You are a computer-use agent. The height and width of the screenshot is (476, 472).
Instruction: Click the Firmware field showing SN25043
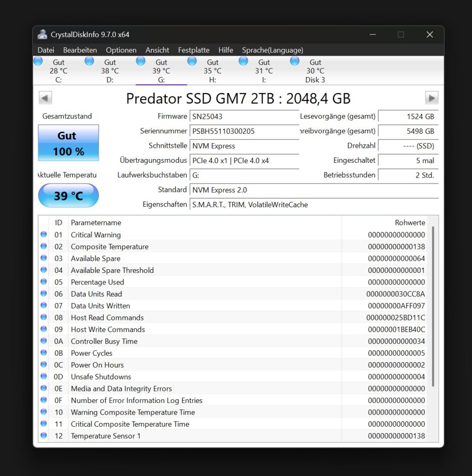243,117
